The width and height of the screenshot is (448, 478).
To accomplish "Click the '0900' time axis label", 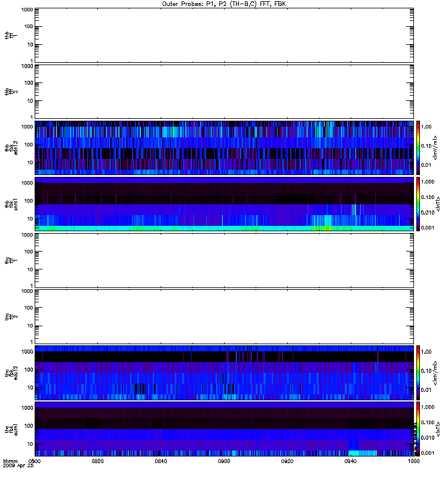I will coord(224,461).
